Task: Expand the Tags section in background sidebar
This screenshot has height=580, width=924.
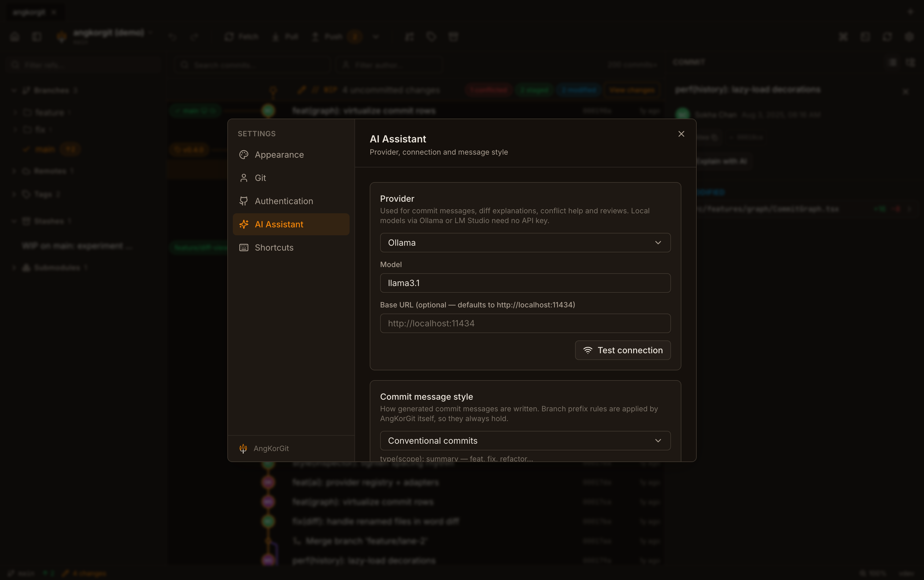Action: (x=14, y=194)
